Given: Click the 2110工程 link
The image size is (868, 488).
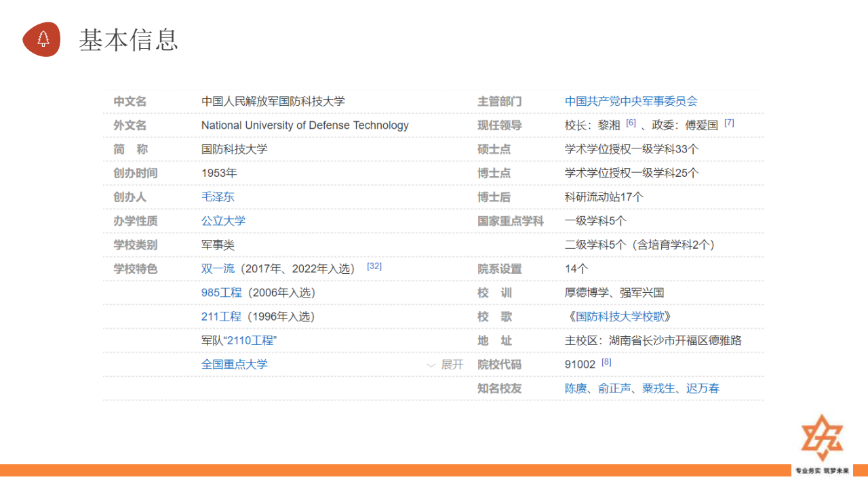Looking at the screenshot, I should pyautogui.click(x=249, y=340).
